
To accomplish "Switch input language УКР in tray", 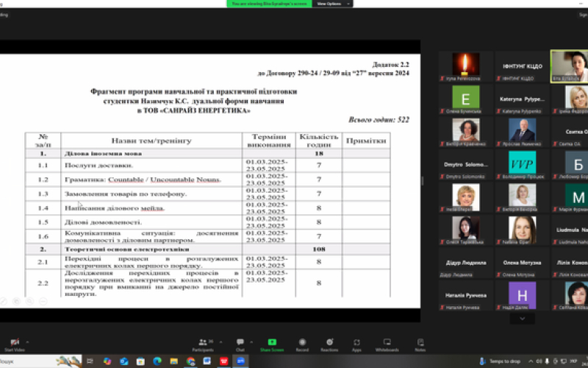I will [573, 361].
